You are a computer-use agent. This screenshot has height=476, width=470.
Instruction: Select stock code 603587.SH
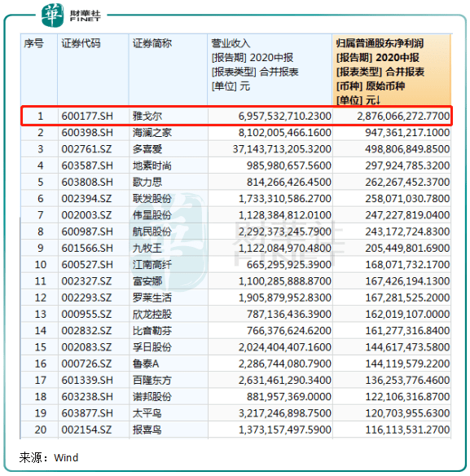87,165
